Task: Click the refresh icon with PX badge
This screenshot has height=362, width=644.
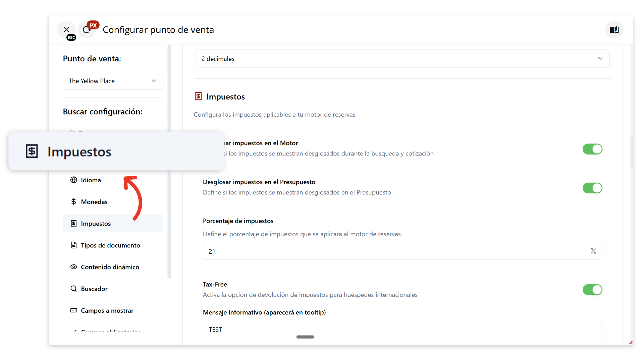Action: (87, 30)
